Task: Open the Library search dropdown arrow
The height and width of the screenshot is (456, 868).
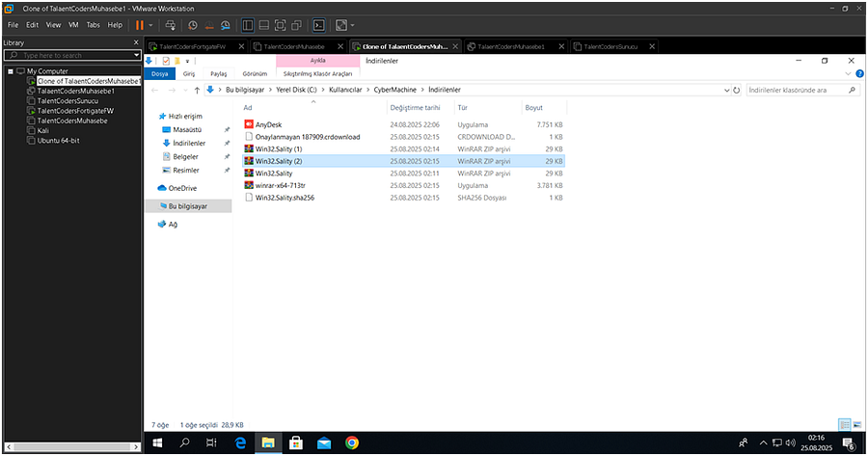Action: [136, 55]
